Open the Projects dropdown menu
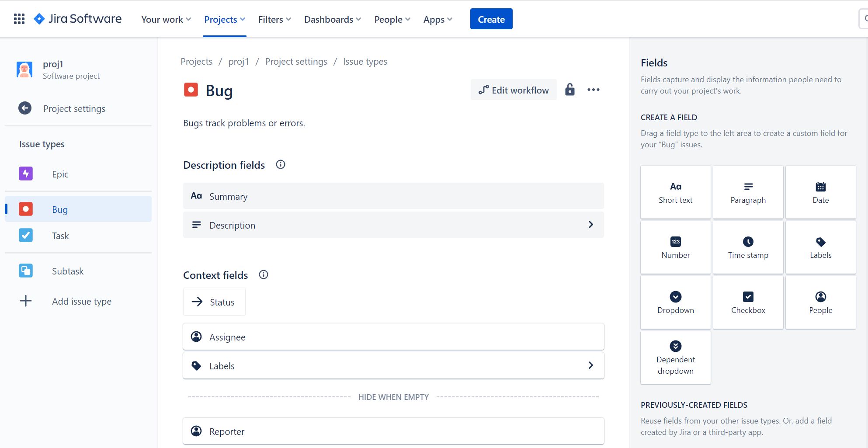The image size is (868, 448). pyautogui.click(x=225, y=19)
